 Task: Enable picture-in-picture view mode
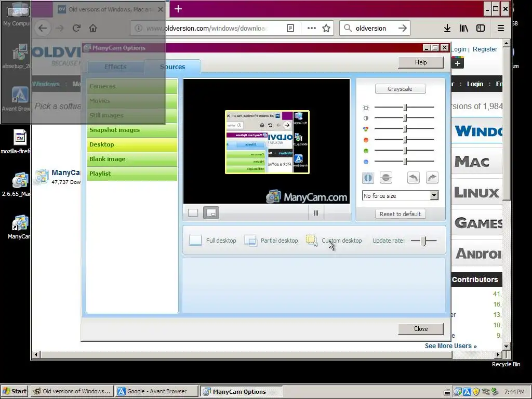[x=211, y=212]
